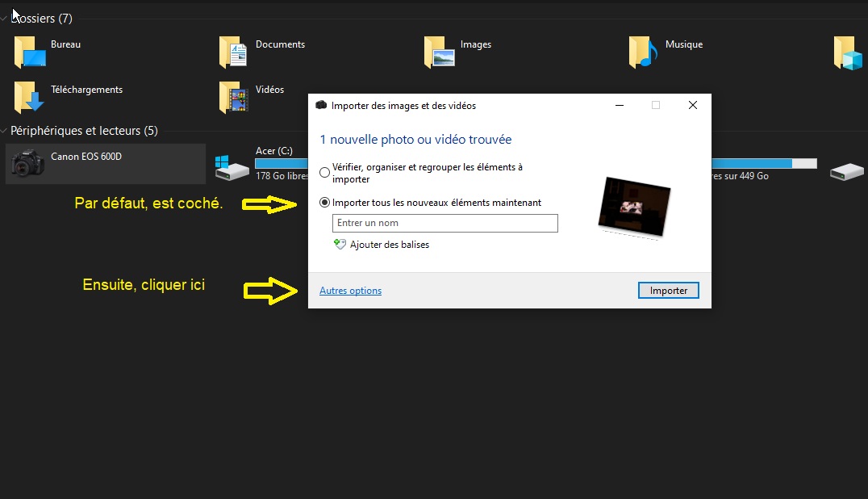Select 'Importer tous les nouveaux éléments maintenant'
This screenshot has width=868, height=499.
(325, 202)
